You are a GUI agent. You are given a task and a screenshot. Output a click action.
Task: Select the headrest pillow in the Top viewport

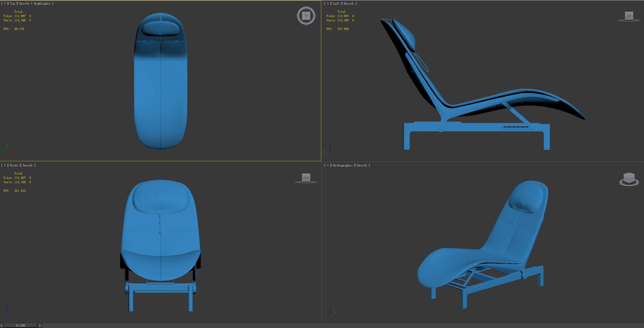(160, 28)
